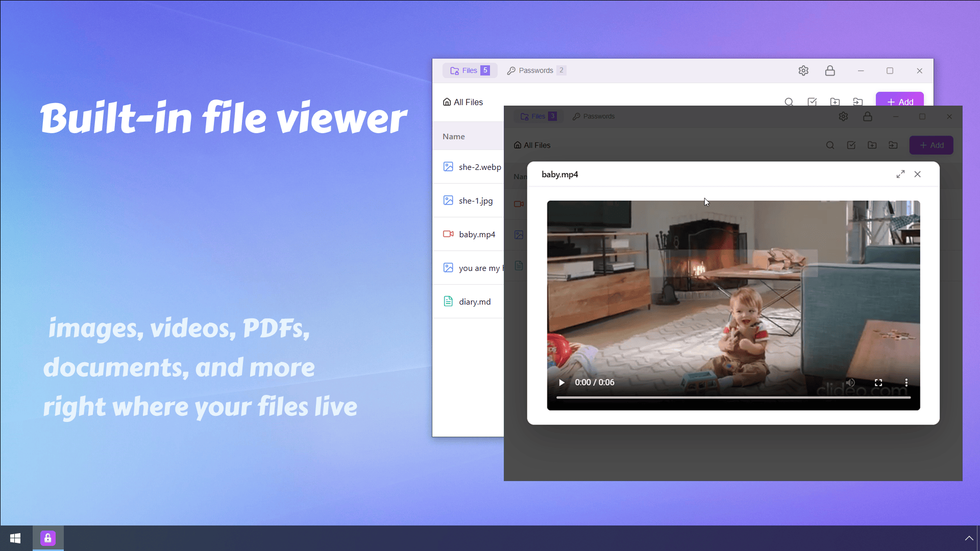Open settings gear in back window
Viewport: 980px width, 551px height.
tap(803, 70)
